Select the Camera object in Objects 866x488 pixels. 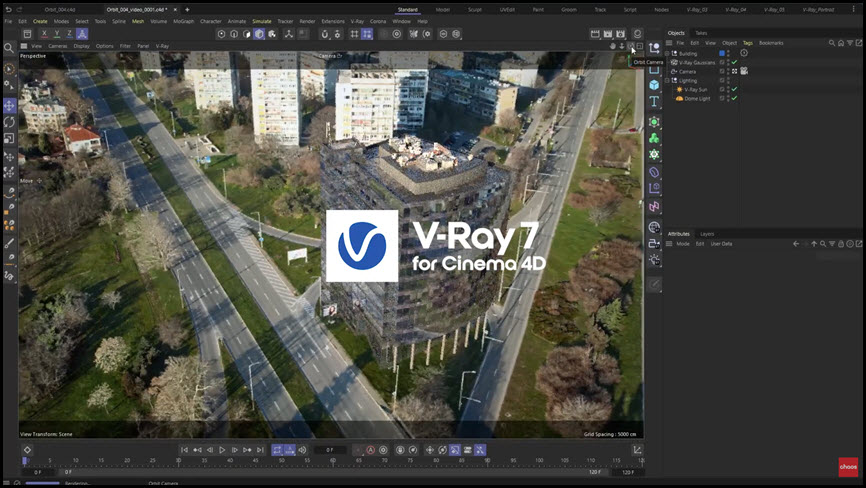point(687,72)
